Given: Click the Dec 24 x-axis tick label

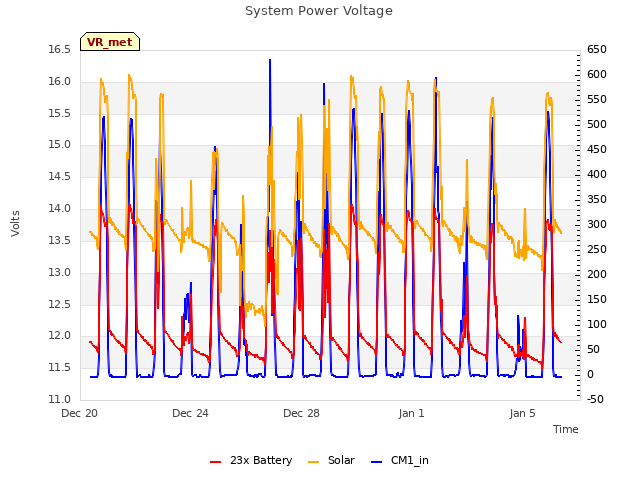Looking at the screenshot, I should pos(190,413).
